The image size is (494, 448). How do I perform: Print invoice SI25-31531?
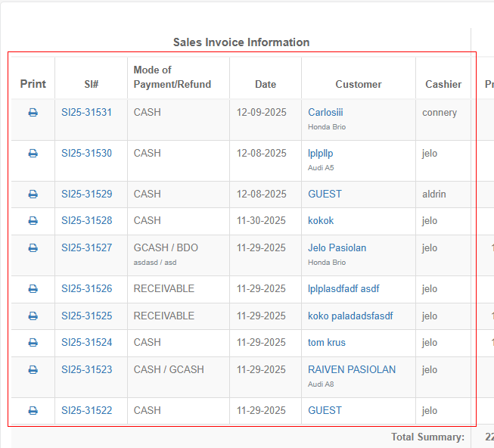click(33, 113)
